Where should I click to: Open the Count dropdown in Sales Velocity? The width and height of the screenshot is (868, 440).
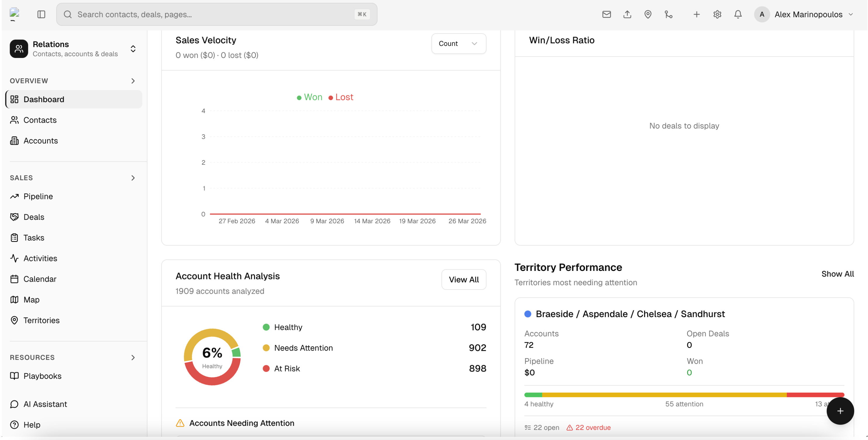pos(458,44)
